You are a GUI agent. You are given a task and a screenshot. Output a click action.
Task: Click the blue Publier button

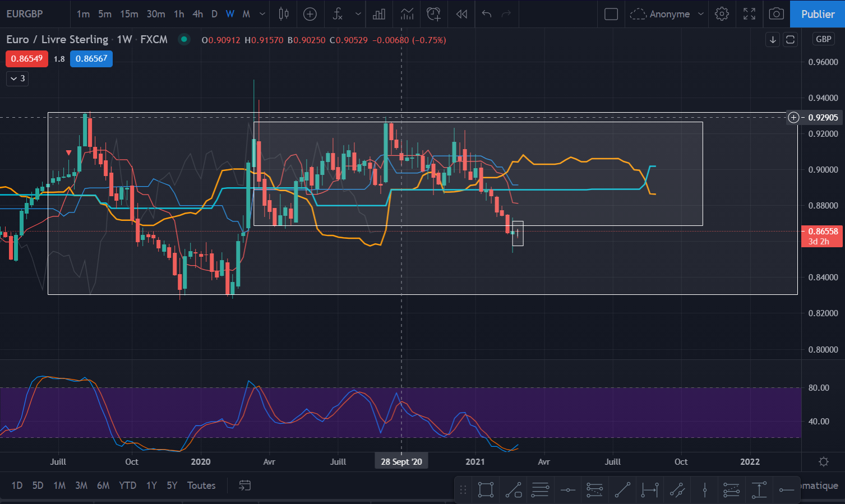point(817,14)
